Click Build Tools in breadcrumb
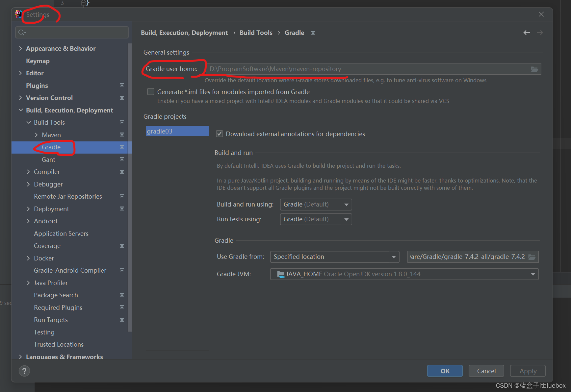The height and width of the screenshot is (392, 571). (x=256, y=33)
